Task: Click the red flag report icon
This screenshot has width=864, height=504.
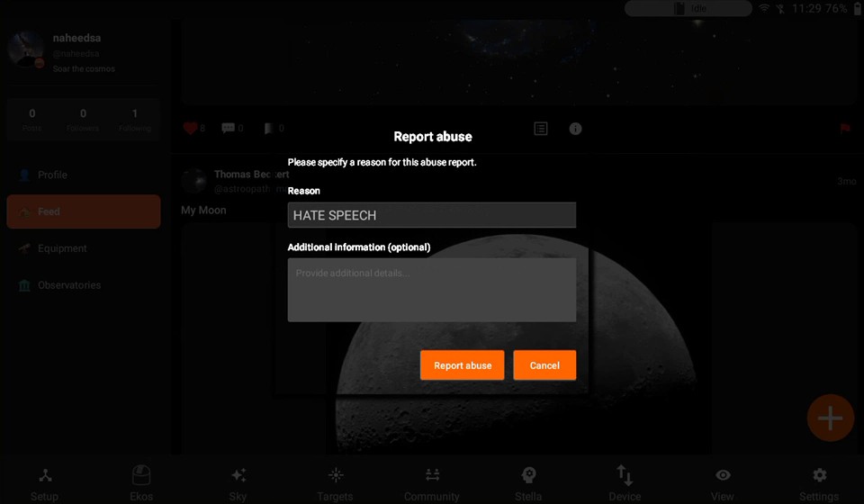Action: (845, 129)
